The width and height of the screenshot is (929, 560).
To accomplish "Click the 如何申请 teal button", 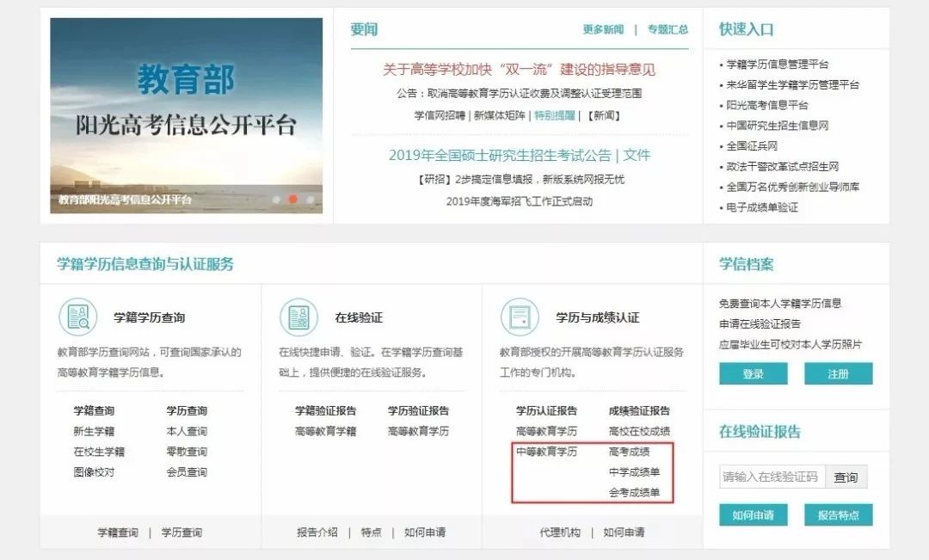I will (x=753, y=515).
